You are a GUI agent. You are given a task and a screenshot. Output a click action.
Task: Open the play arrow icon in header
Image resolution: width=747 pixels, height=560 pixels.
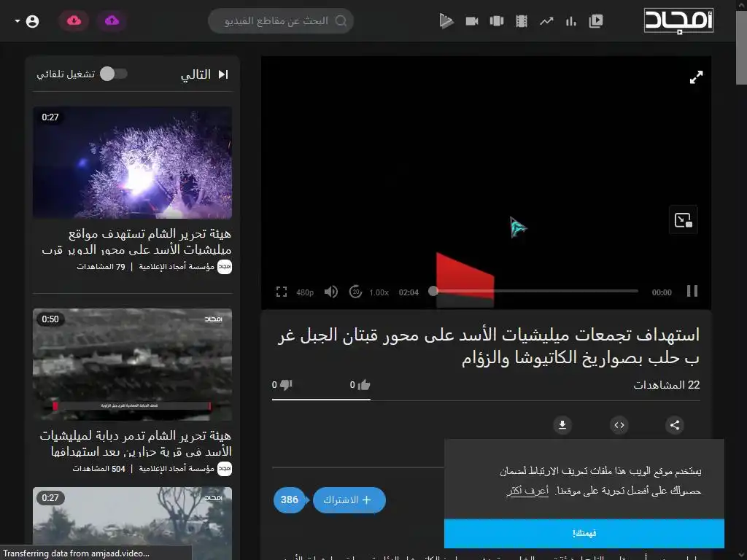pos(446,21)
